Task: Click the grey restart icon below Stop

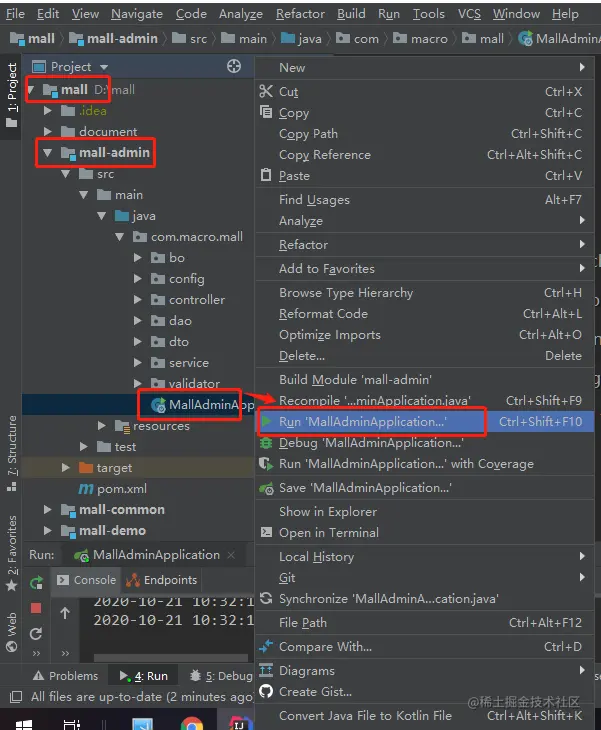Action: (x=36, y=633)
